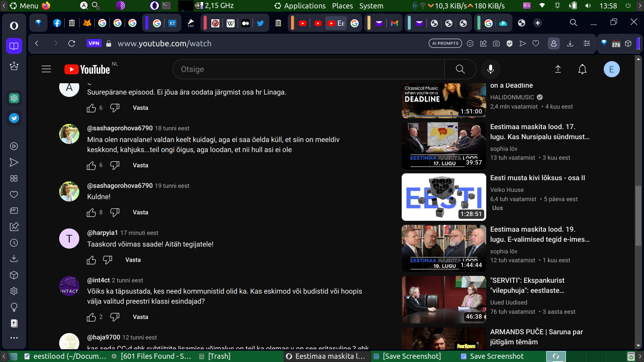644x362 pixels.
Task: Switch to 'eestilood' window in taskbar
Action: pyautogui.click(x=65, y=356)
